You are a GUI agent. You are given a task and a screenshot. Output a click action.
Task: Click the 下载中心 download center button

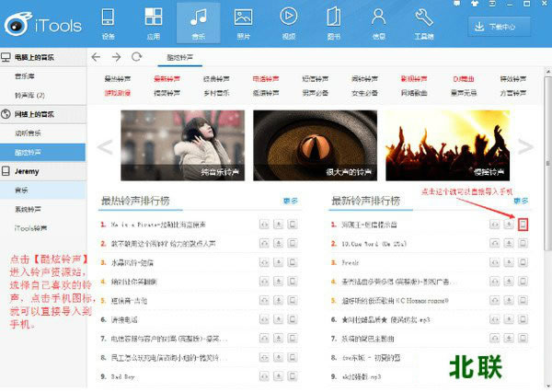coord(503,28)
